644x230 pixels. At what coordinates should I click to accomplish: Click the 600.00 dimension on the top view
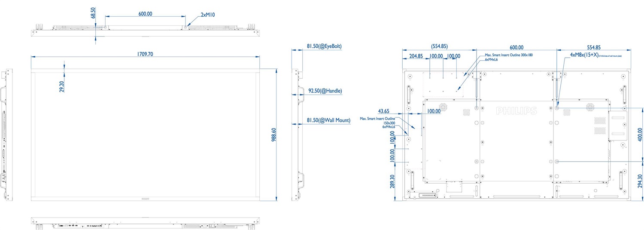145,14
